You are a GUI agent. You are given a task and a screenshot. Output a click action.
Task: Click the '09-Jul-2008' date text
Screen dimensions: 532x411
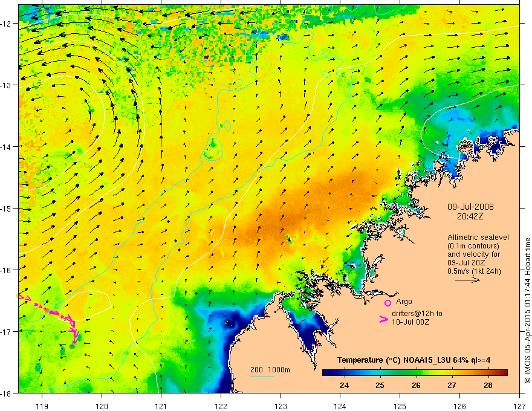coord(470,207)
